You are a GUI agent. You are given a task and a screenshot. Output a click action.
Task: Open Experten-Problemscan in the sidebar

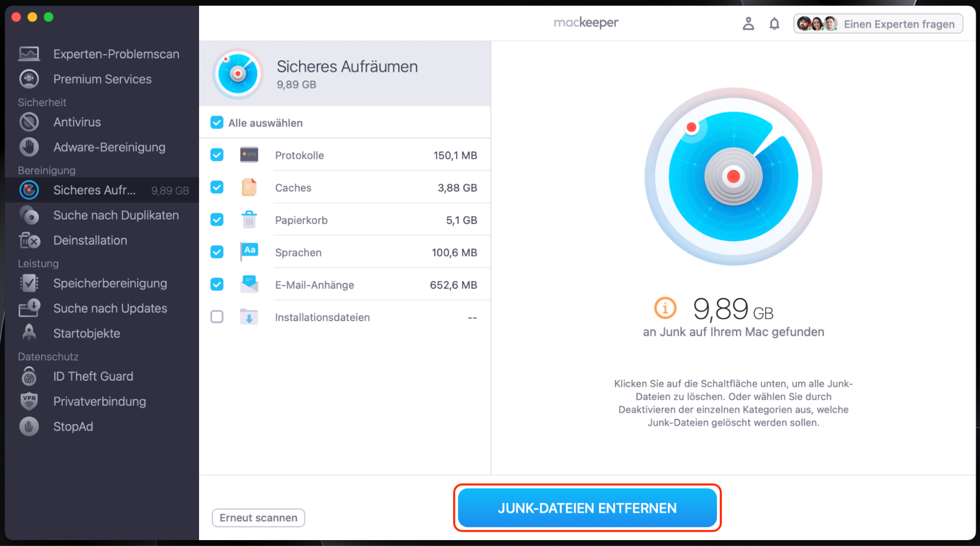(102, 54)
